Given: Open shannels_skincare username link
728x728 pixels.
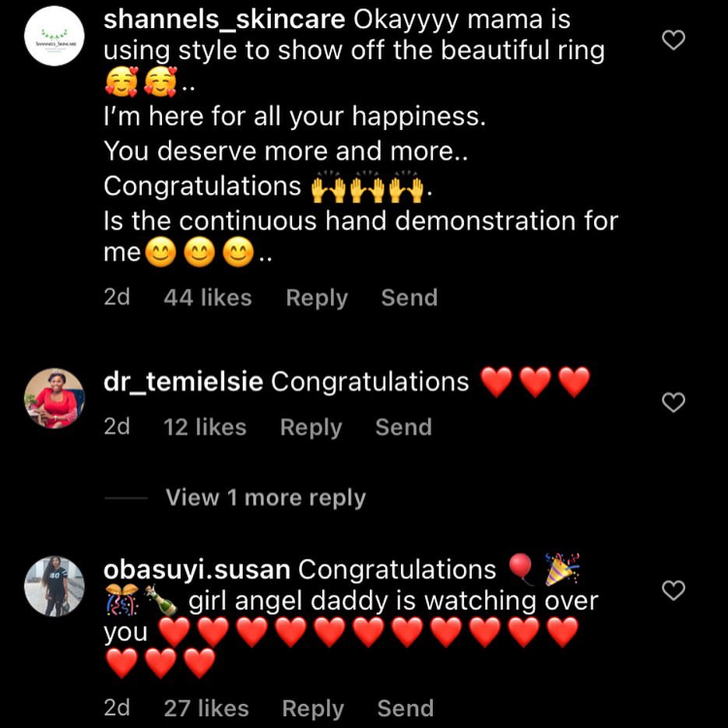Looking at the screenshot, I should click(x=224, y=20).
